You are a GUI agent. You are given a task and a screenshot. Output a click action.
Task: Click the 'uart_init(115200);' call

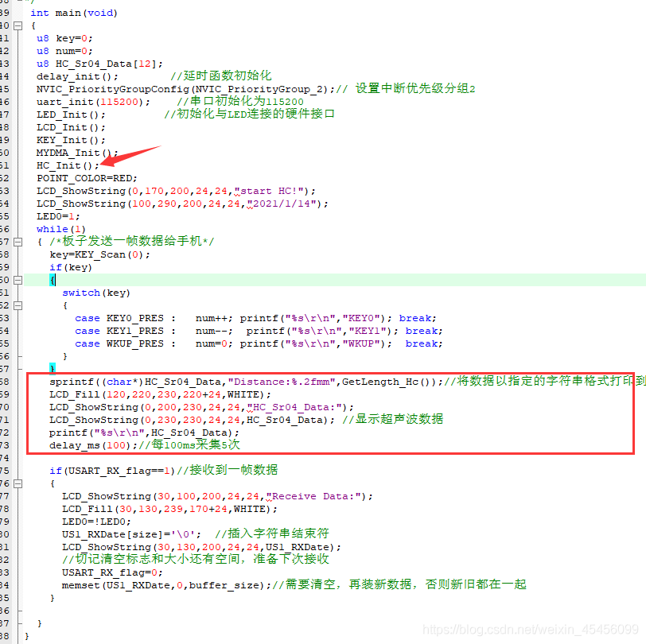pyautogui.click(x=94, y=102)
